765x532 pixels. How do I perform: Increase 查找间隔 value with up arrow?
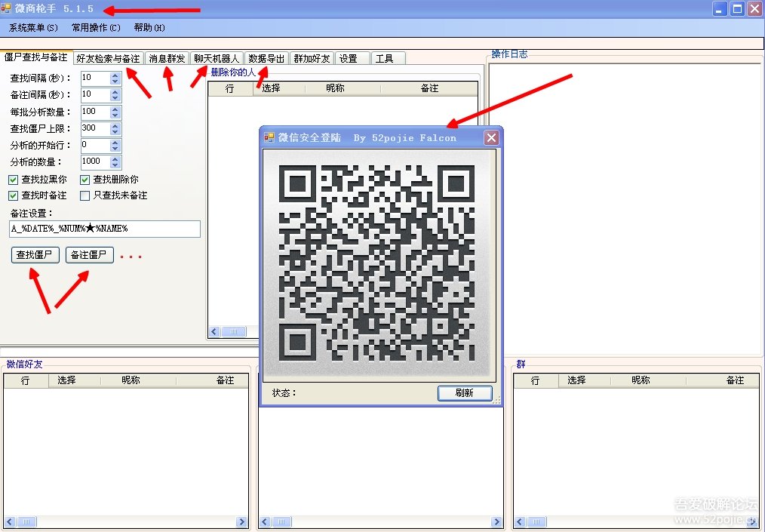tap(115, 75)
